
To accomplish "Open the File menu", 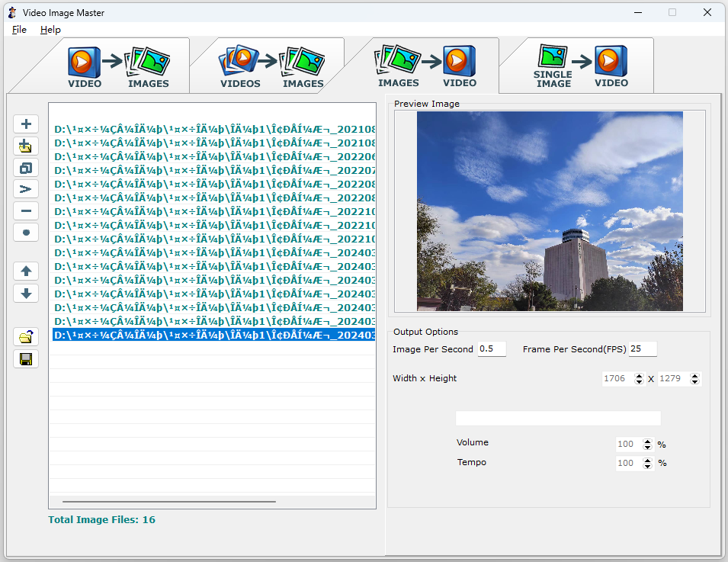I will 19,30.
